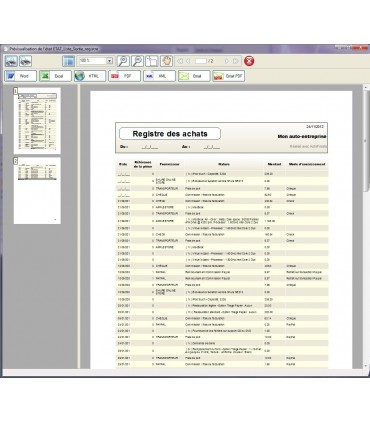Export the report to PDF

coord(125,76)
